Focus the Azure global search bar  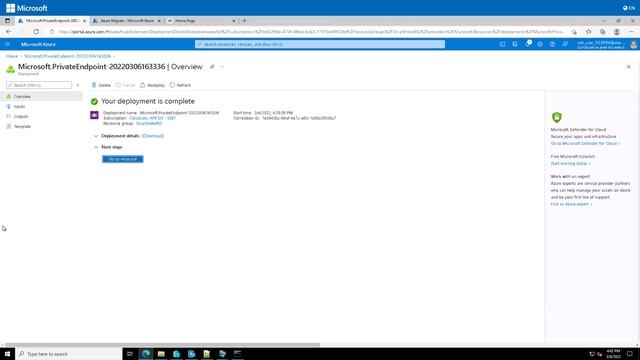coord(320,44)
